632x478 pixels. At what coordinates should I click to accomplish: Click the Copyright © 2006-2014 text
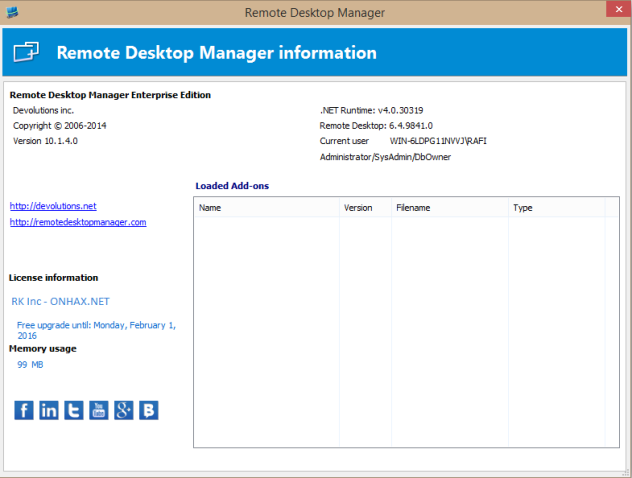[60, 126]
